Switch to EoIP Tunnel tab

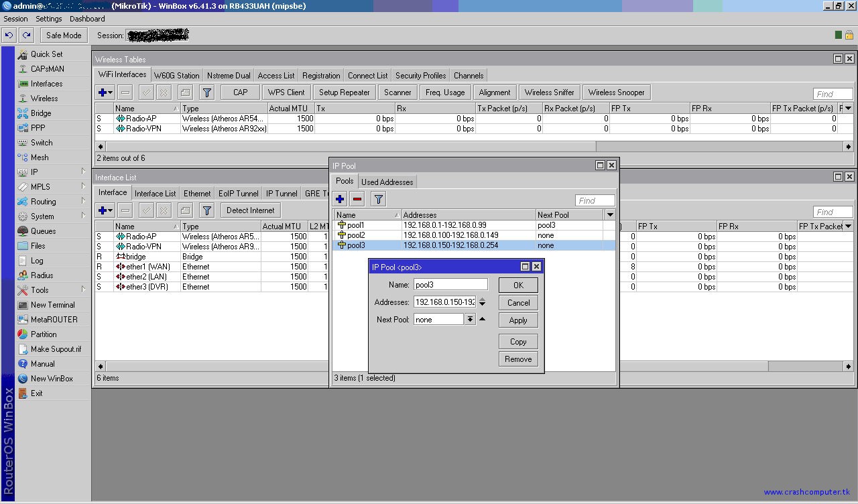239,193
